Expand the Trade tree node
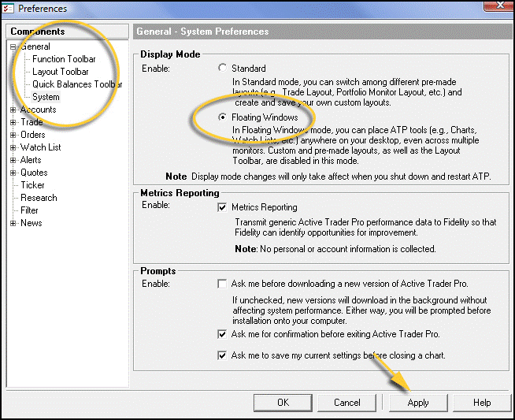This screenshot has height=420, width=515. [x=13, y=122]
